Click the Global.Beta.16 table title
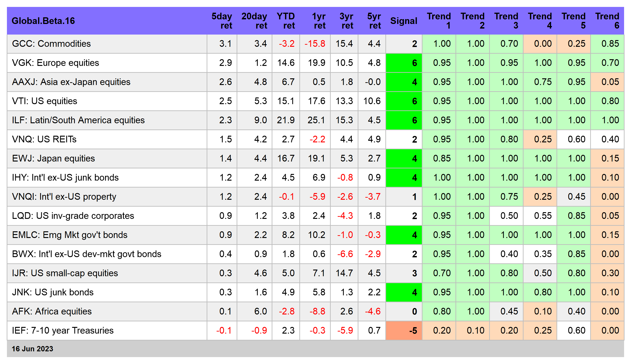631x364 pixels. pyautogui.click(x=43, y=21)
